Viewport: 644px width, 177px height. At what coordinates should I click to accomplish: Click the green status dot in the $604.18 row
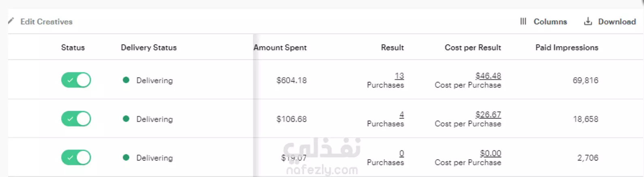(126, 80)
